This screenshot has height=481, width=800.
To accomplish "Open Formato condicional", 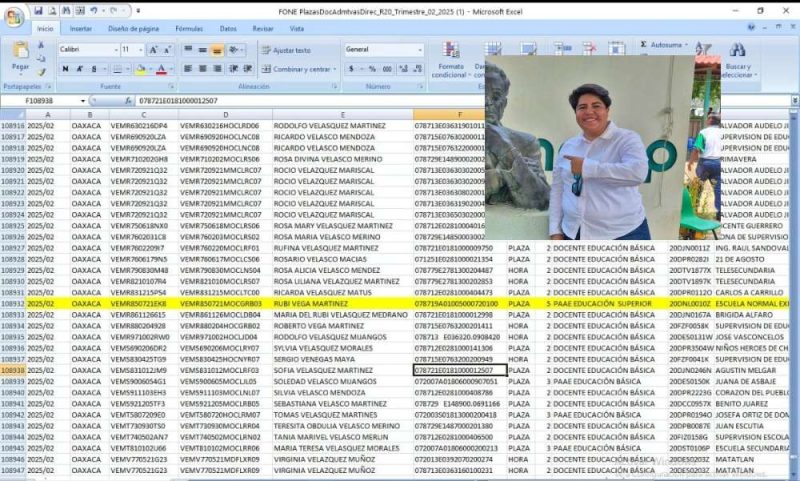I will click(x=450, y=57).
